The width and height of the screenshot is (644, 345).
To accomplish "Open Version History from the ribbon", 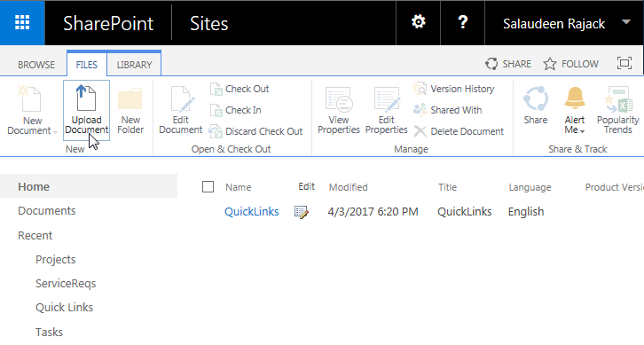I will [454, 89].
